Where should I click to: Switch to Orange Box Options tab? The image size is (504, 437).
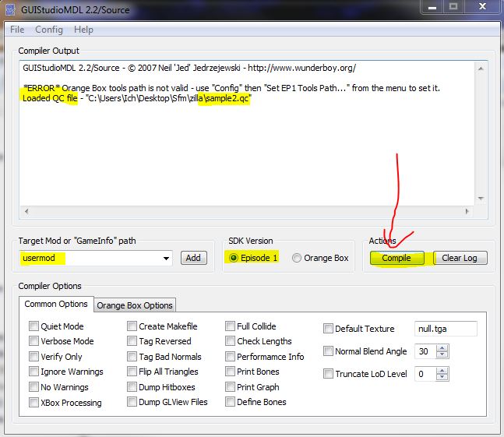(135, 305)
